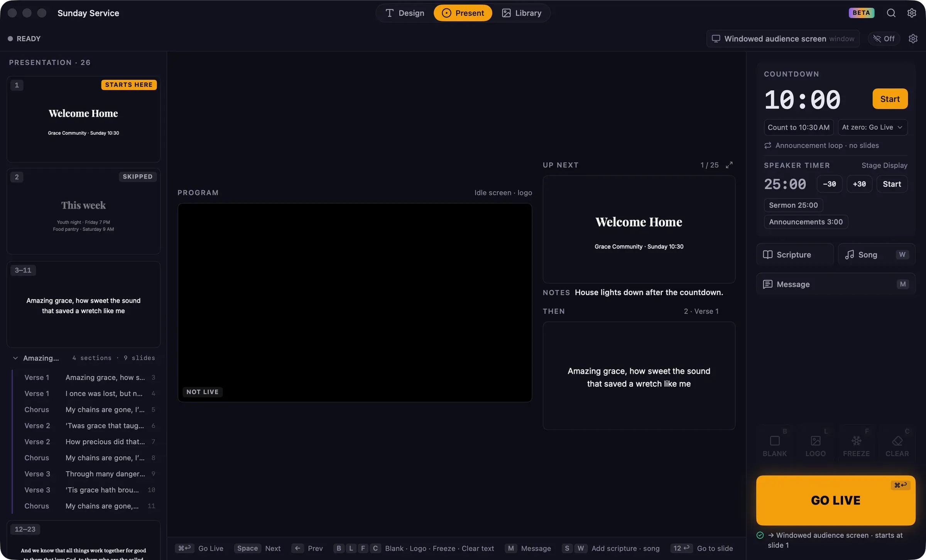Toggle the remote Off switch
This screenshot has height=560, width=926.
884,39
